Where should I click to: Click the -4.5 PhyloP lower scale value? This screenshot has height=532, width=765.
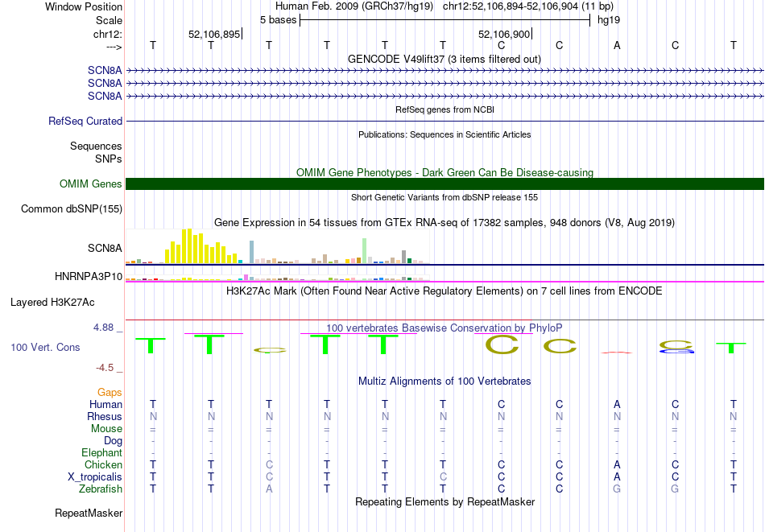(x=105, y=367)
